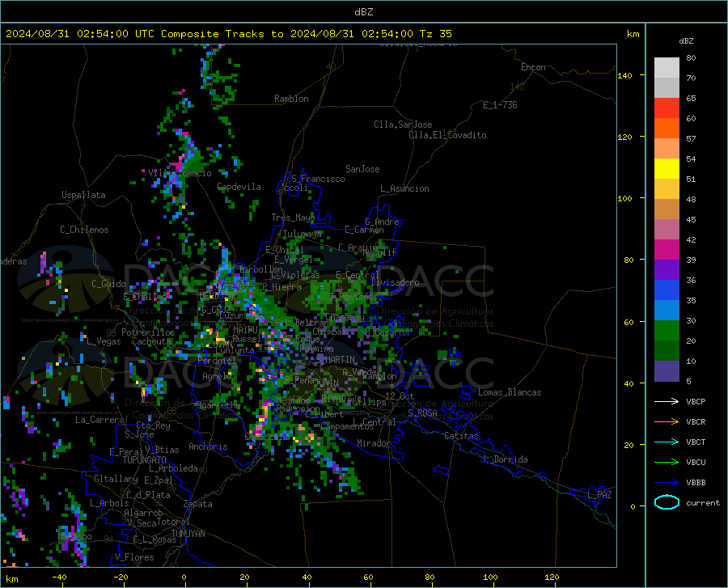
Task: Click the '-40' tick on the horizontal km axis
Action: 59,577
